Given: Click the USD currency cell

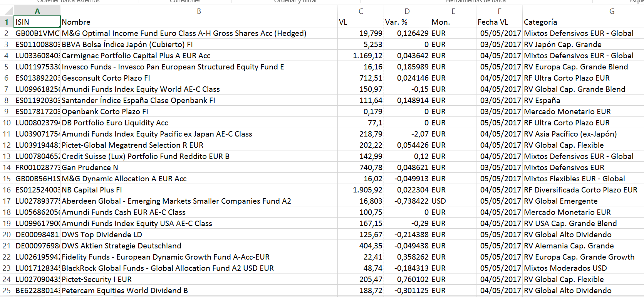Looking at the screenshot, I should pyautogui.click(x=453, y=201).
